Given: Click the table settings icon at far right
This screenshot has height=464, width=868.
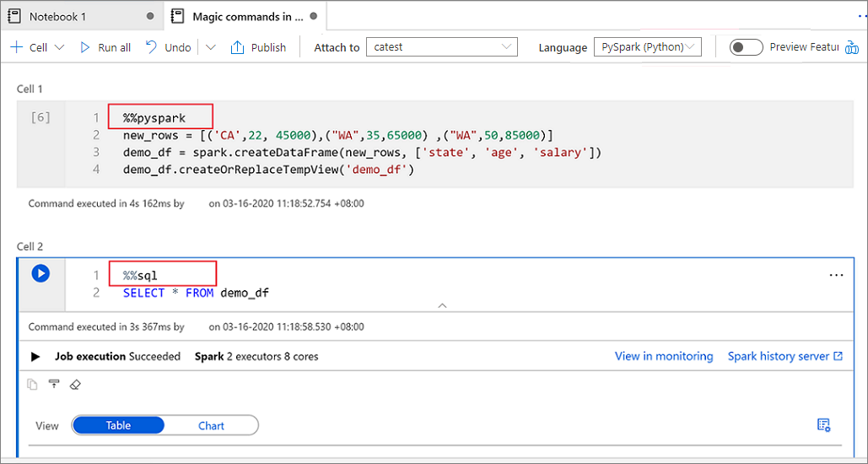Looking at the screenshot, I should (x=823, y=424).
